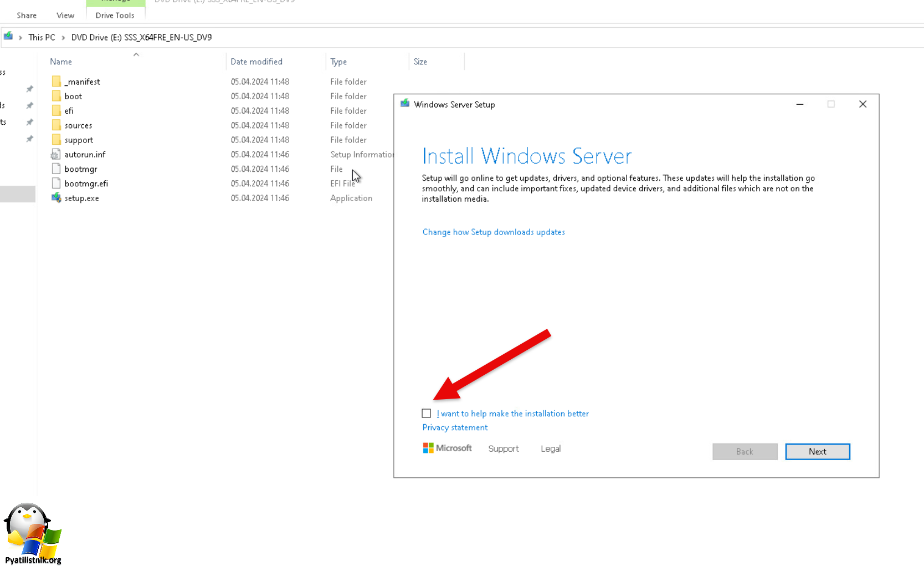This screenshot has width=924, height=566.
Task: Sort files by Date modified column
Action: pos(256,62)
